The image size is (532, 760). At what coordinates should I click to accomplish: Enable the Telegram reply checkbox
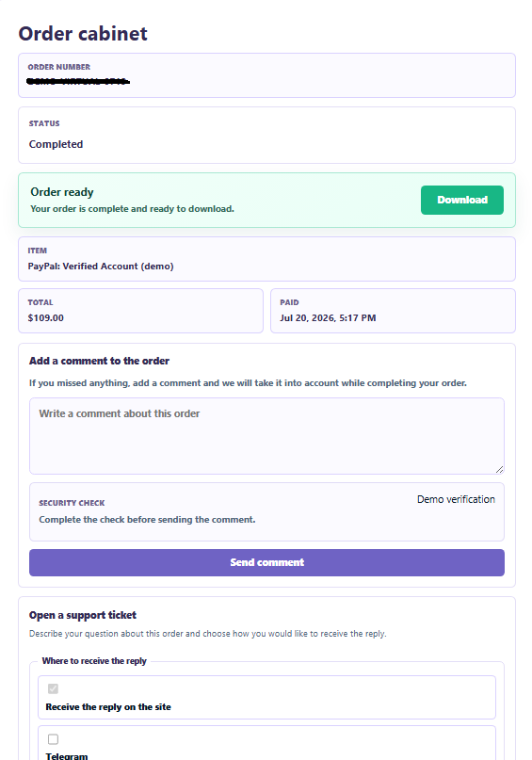[53, 739]
